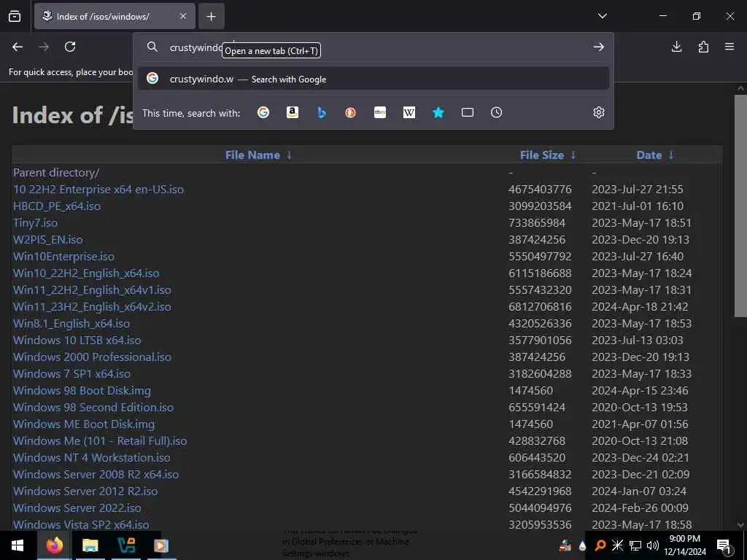
Task: Open Windows 98 Second Edition.iso link
Action: tap(93, 407)
